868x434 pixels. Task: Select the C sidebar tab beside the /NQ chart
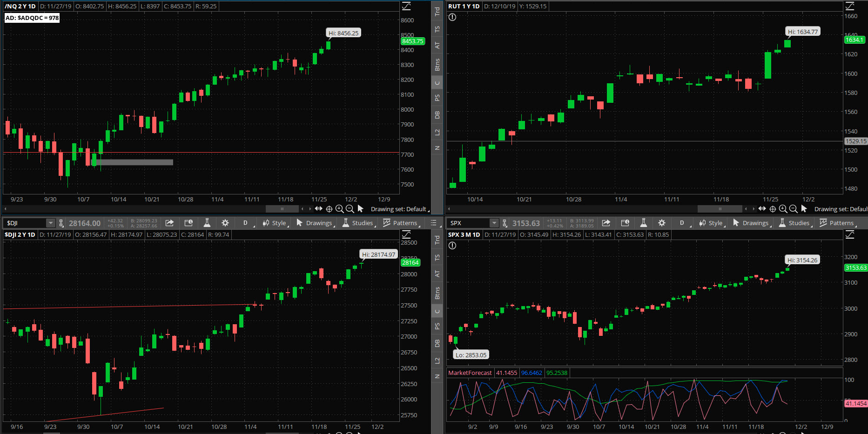tap(437, 83)
